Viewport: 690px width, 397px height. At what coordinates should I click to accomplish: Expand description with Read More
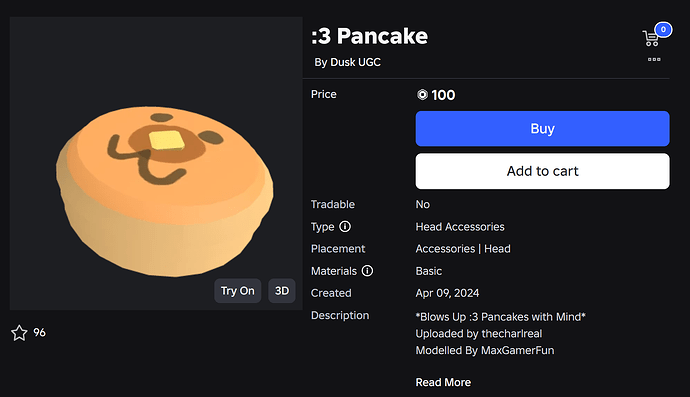(443, 382)
